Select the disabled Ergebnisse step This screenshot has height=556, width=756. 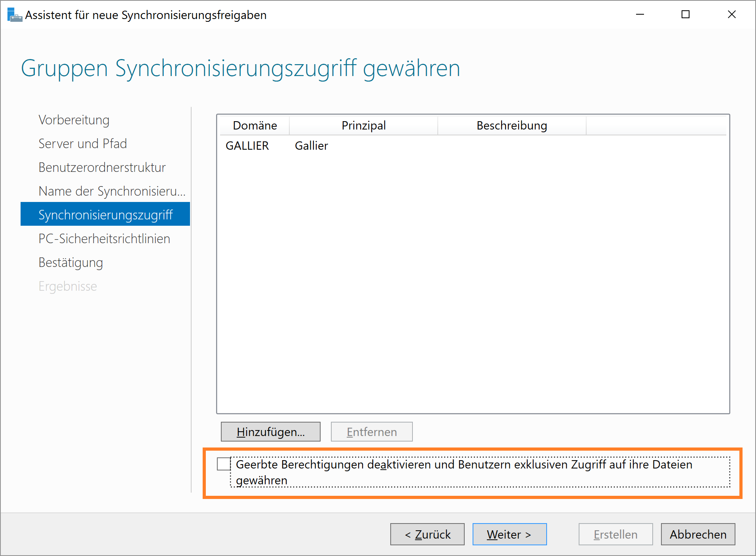[68, 286]
